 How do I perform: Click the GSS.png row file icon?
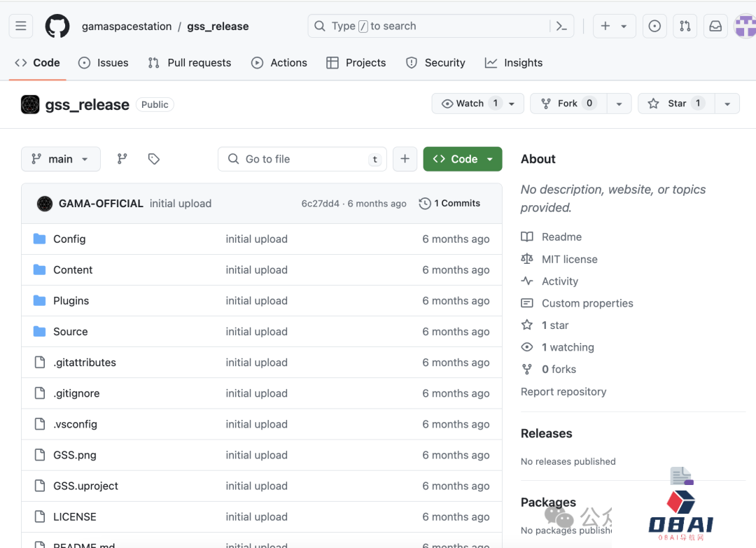40,454
